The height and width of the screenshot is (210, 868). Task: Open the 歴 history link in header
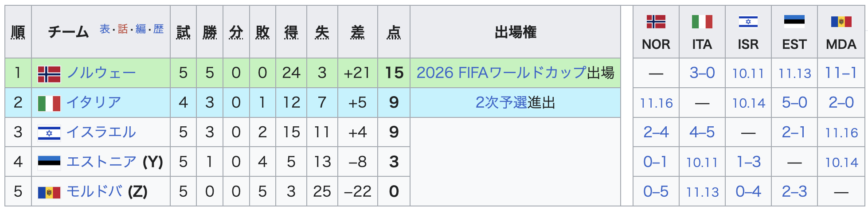(x=159, y=29)
